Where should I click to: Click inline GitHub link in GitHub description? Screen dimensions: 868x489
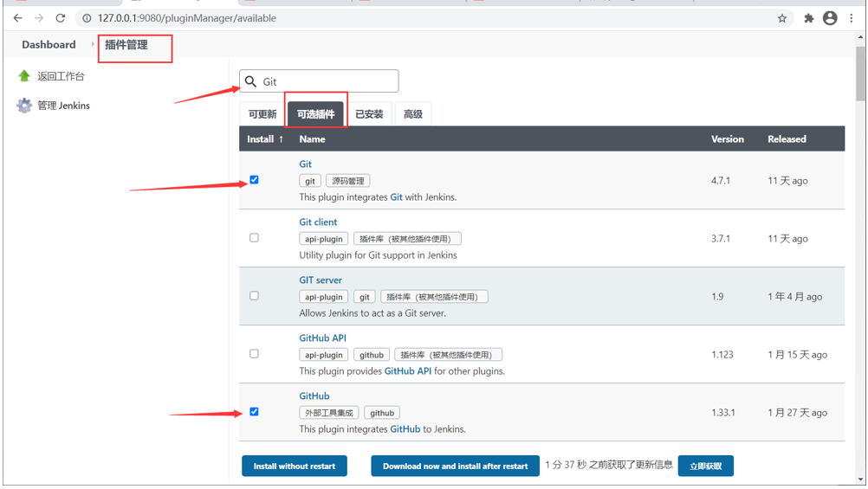405,428
